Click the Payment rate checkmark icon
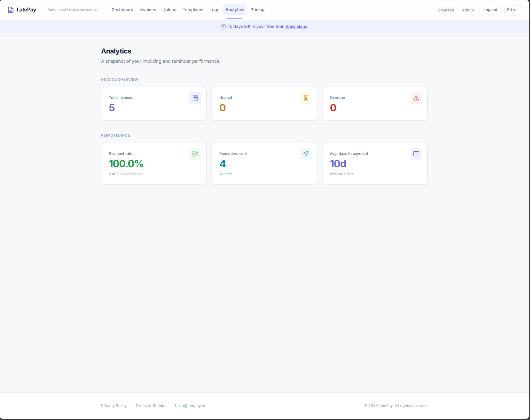Screen dimensions: 530x420 point(195,154)
